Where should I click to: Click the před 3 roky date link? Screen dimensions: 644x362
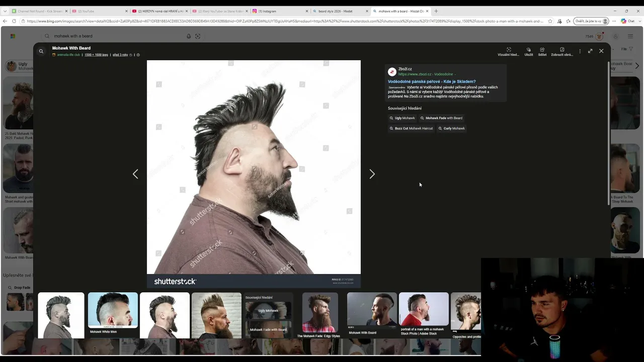click(x=120, y=55)
